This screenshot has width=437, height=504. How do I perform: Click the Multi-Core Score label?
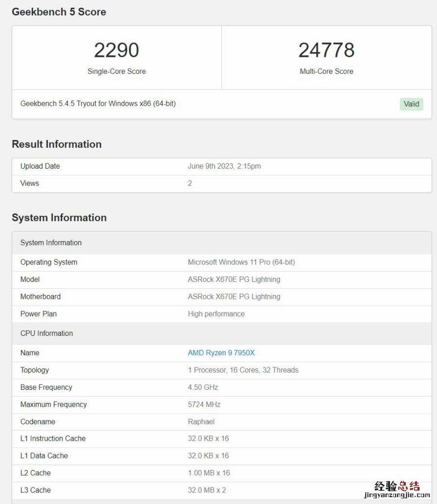[x=327, y=71]
